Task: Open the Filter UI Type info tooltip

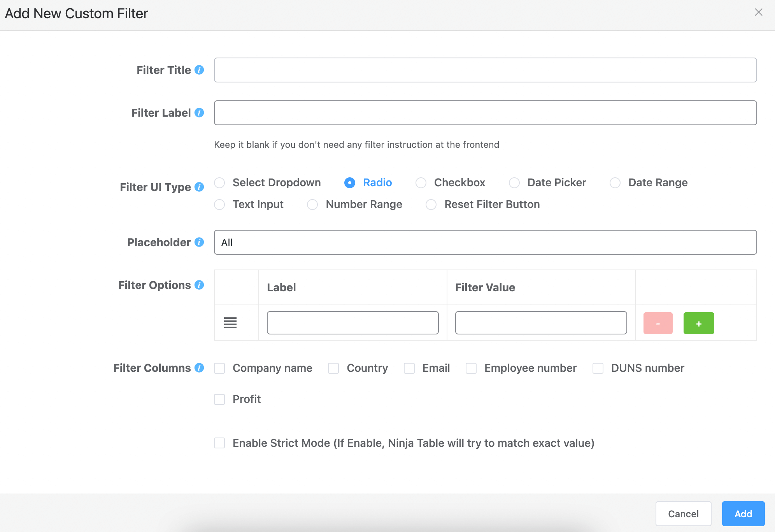Action: coord(199,187)
